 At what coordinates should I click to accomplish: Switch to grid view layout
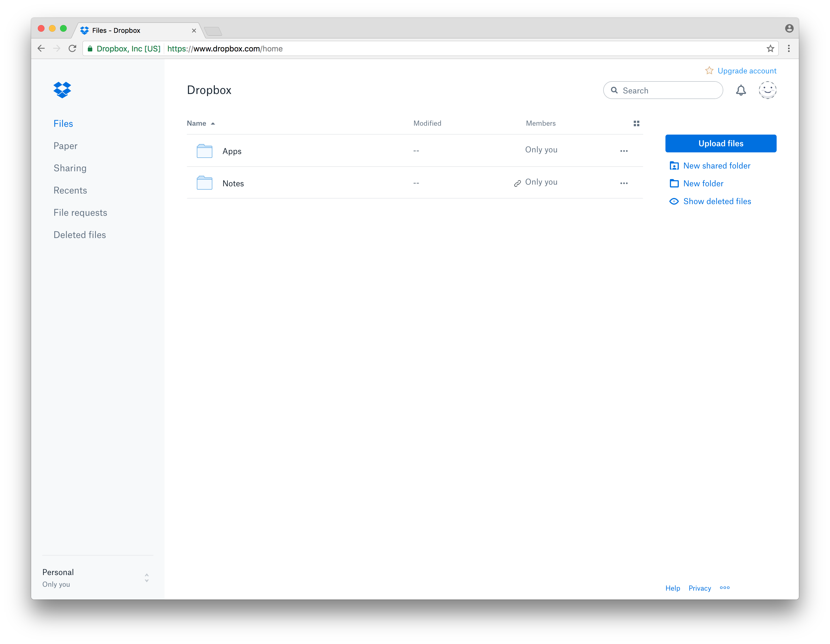click(x=636, y=123)
